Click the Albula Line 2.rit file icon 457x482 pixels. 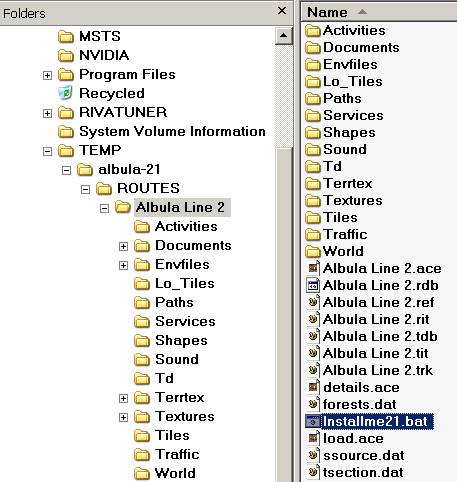(313, 319)
